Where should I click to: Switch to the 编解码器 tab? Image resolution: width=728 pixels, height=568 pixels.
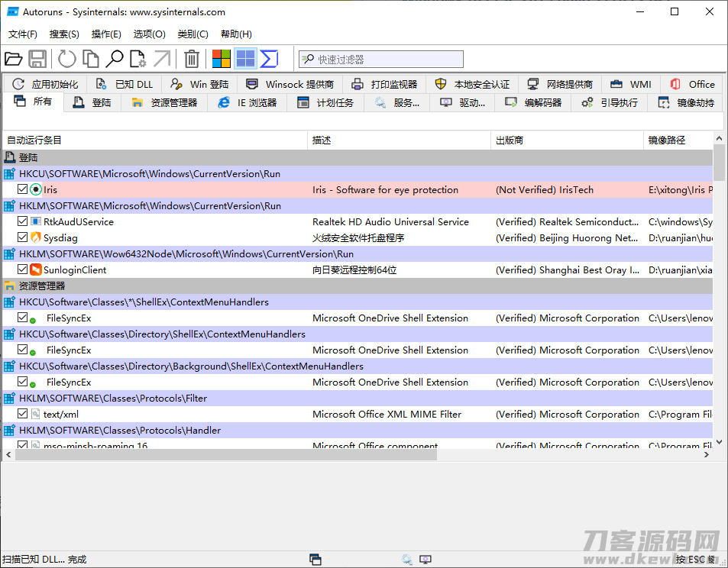click(x=533, y=102)
